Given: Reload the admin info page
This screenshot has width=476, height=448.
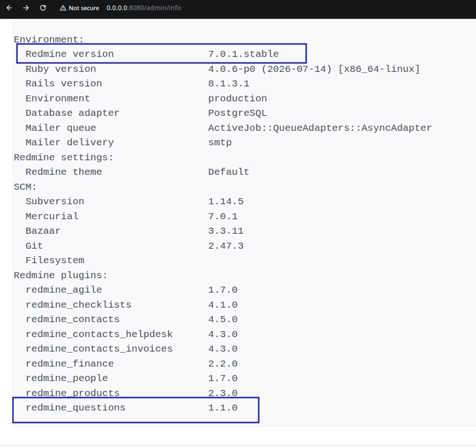Looking at the screenshot, I should 43,8.
